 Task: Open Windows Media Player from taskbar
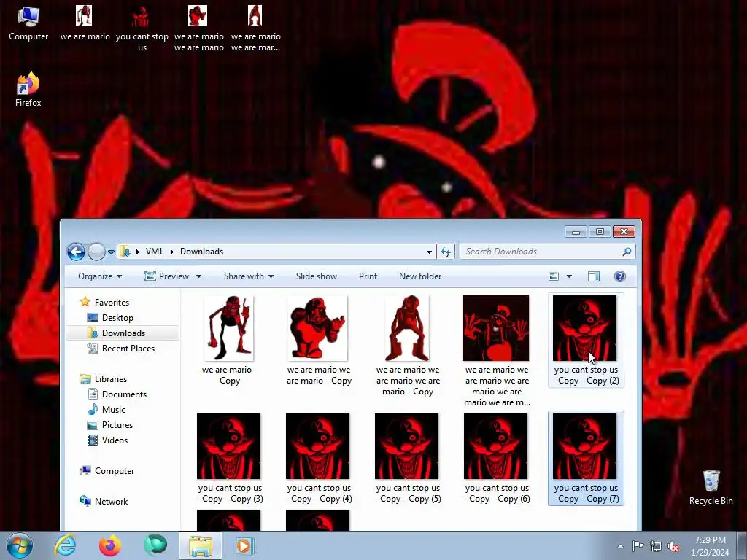[245, 545]
